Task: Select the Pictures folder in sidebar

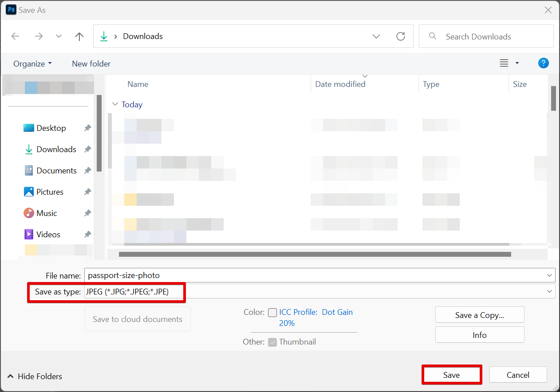Action: pos(50,192)
